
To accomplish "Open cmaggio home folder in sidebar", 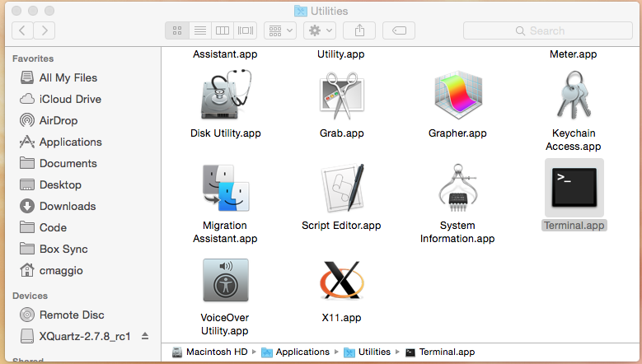I will click(x=51, y=270).
